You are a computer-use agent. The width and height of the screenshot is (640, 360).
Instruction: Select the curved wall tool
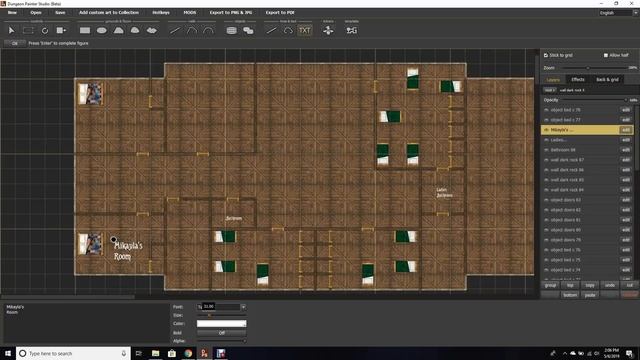(191, 31)
